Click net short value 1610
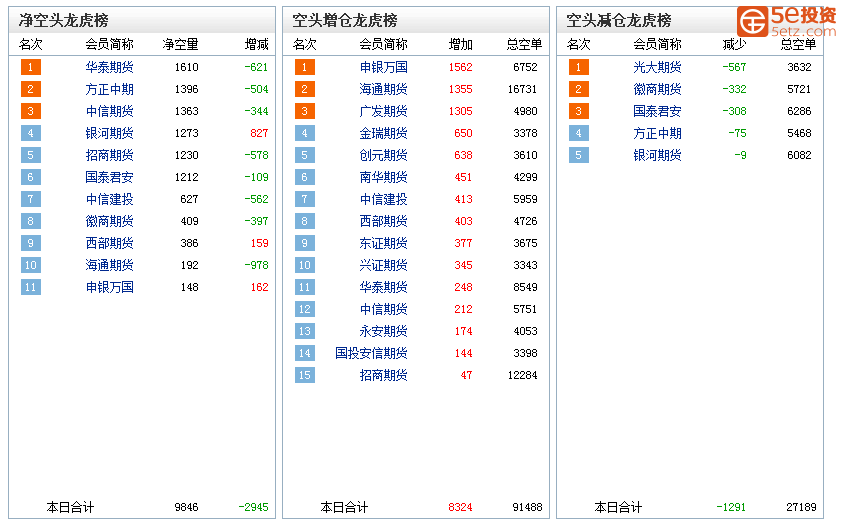The image size is (844, 529). click(187, 67)
